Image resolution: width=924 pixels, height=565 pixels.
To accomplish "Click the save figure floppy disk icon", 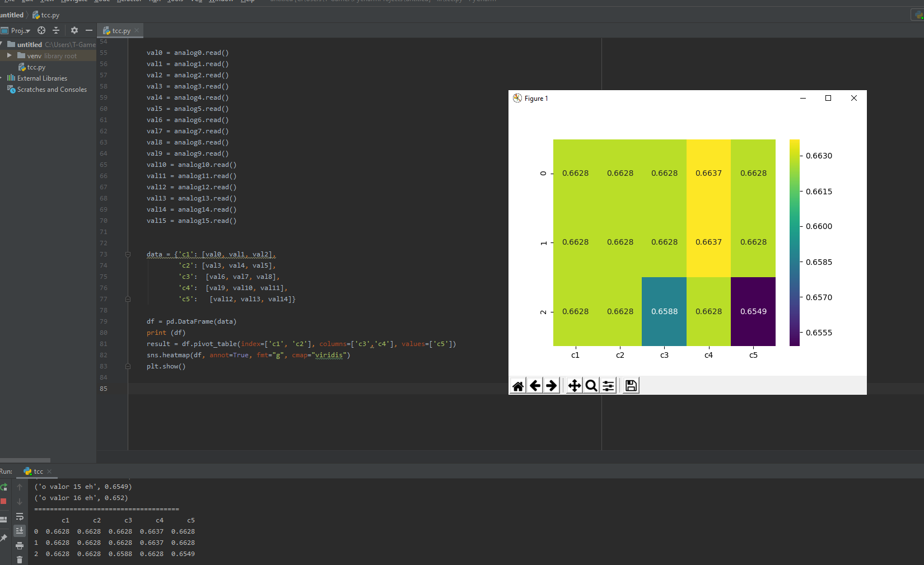I will point(631,385).
